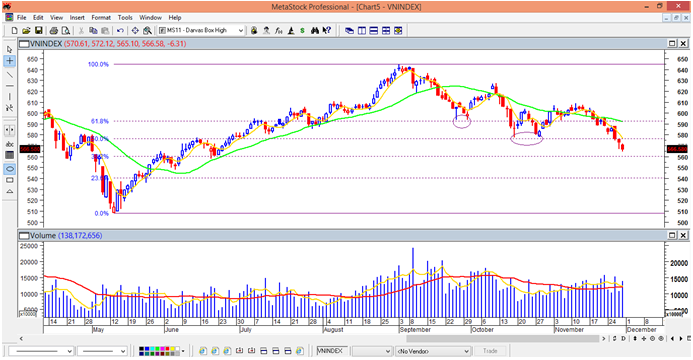Screen dimensions: 693x360
Task: Select the horizontal line tool
Action: pyautogui.click(x=10, y=85)
